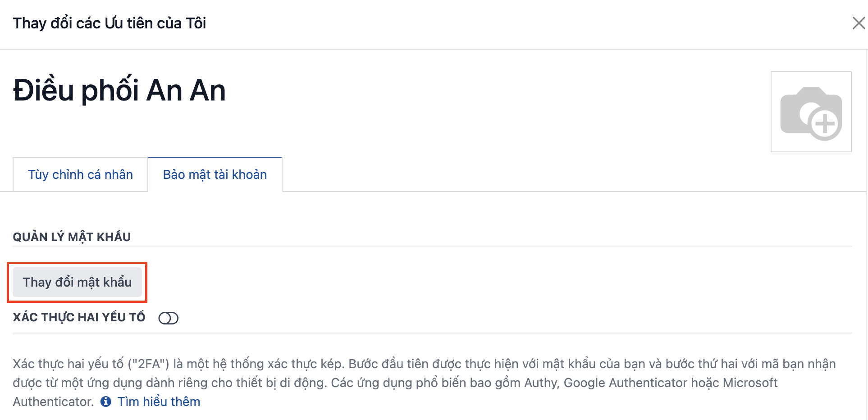Click the Thay đổi mật khẩu button
Image resolution: width=868 pixels, height=420 pixels.
[x=77, y=282]
